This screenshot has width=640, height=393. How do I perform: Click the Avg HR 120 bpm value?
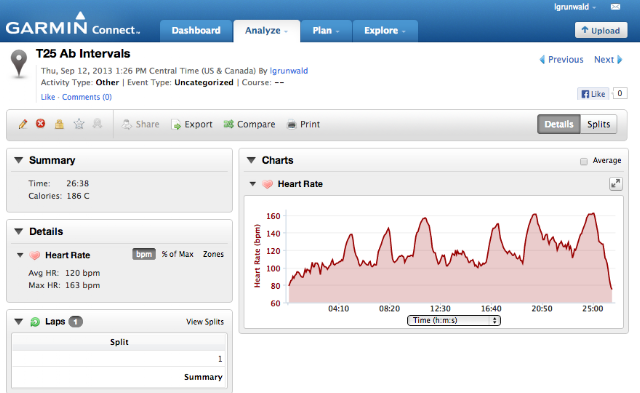[x=82, y=273]
